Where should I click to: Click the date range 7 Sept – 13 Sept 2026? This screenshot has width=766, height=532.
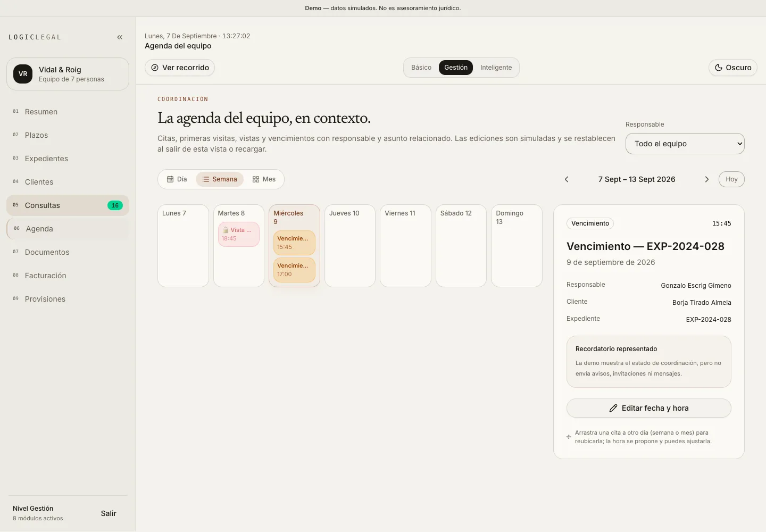click(637, 179)
